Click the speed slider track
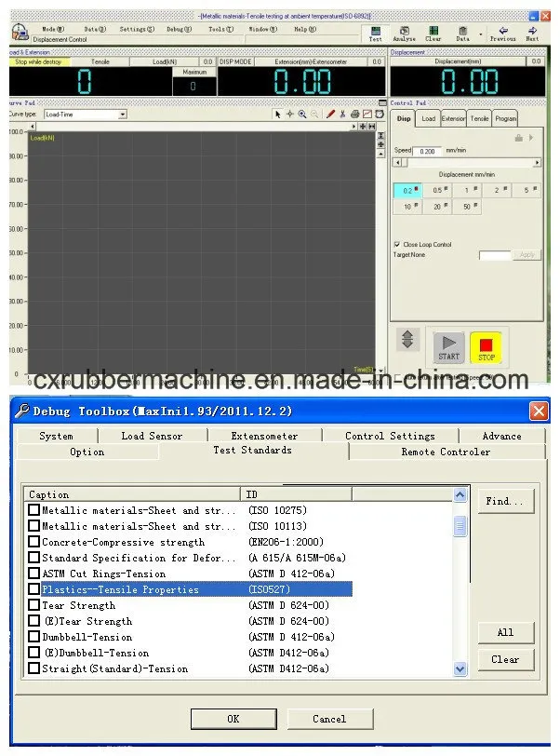This screenshot has width=560, height=756. pos(465,163)
